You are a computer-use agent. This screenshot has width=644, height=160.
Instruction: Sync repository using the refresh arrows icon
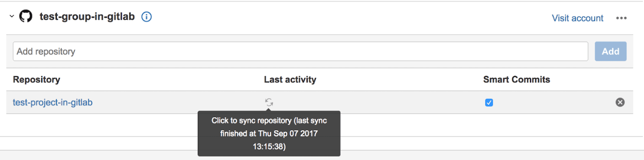(269, 102)
